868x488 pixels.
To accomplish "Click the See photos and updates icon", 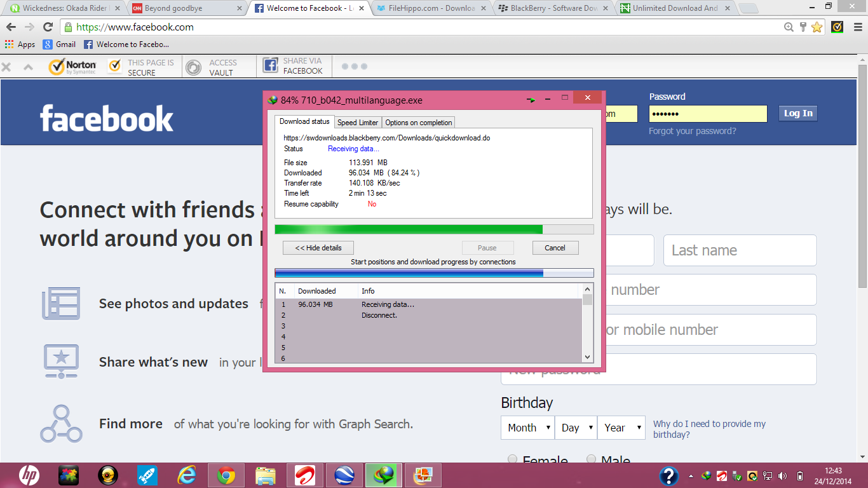I will [x=61, y=303].
